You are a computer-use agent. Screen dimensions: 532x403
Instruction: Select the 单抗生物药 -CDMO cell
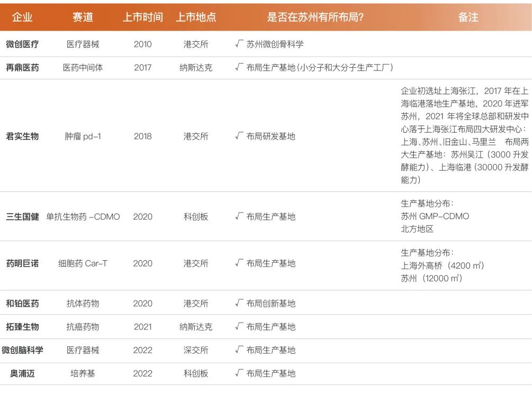coord(83,217)
